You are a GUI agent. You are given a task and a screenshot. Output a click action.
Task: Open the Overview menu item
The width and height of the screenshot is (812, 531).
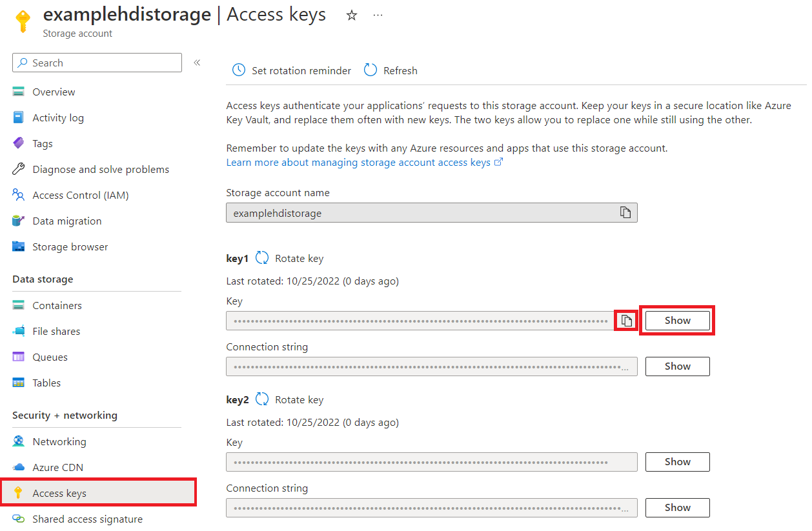click(54, 92)
